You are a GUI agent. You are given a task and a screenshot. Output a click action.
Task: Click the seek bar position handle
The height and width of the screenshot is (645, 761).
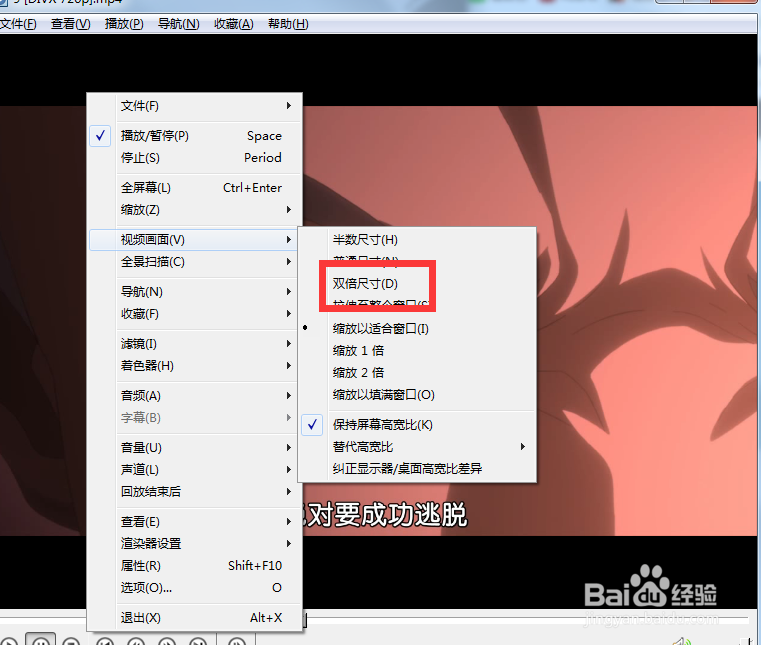click(x=305, y=619)
